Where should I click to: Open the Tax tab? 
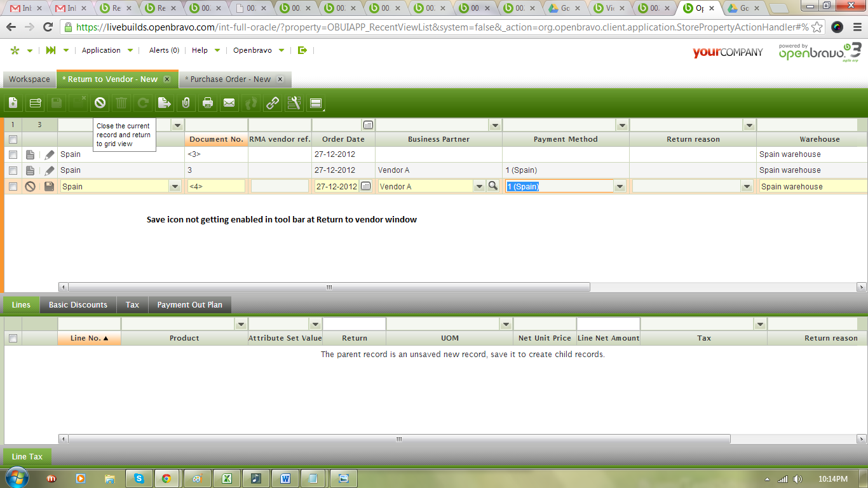pos(132,305)
